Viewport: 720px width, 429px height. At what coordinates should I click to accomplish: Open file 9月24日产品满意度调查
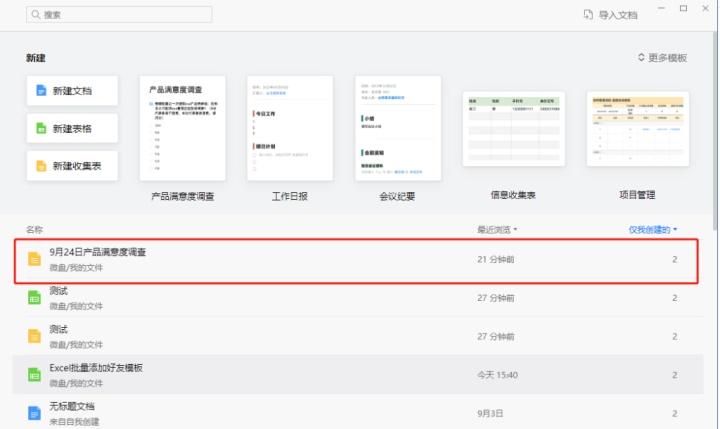[356, 260]
